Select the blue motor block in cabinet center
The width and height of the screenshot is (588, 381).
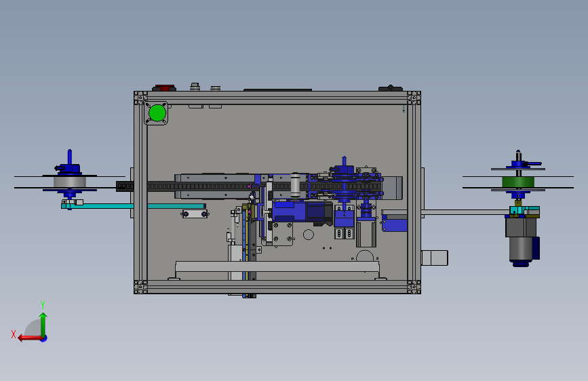coord(288,212)
